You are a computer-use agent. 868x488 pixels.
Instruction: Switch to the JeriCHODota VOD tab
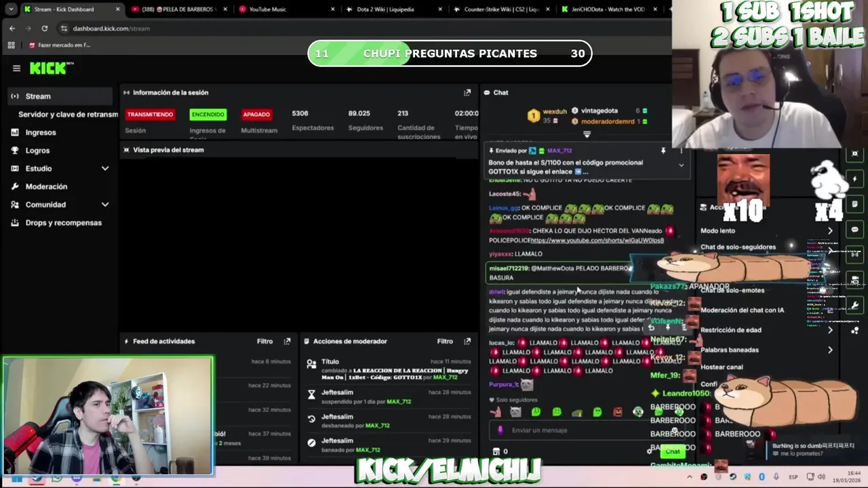pyautogui.click(x=608, y=9)
